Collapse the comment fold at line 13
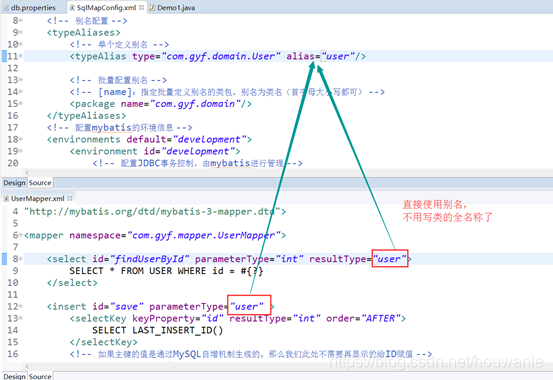This screenshot has width=553, height=380. tap(21, 80)
